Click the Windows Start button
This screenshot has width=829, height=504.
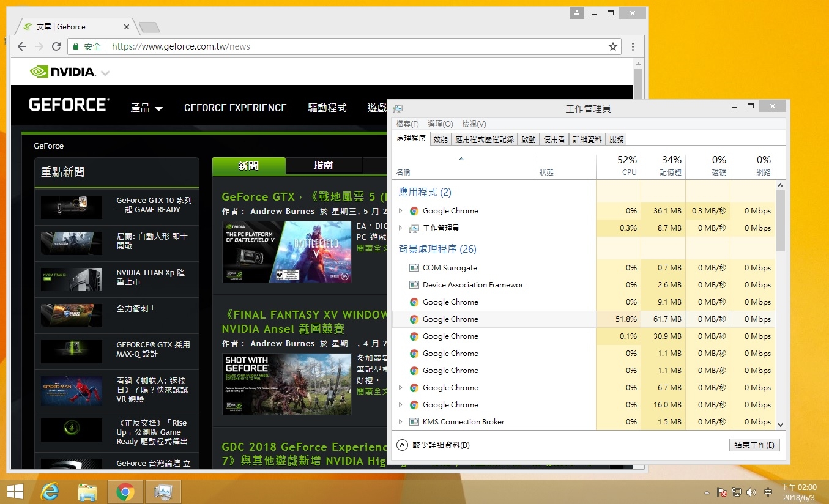click(x=15, y=492)
